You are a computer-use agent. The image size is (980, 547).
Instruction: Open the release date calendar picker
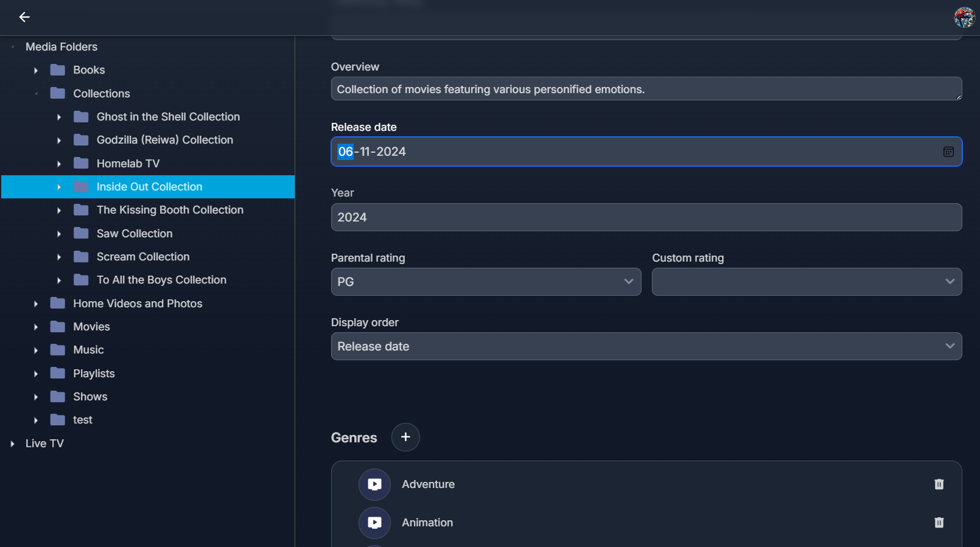pos(948,152)
